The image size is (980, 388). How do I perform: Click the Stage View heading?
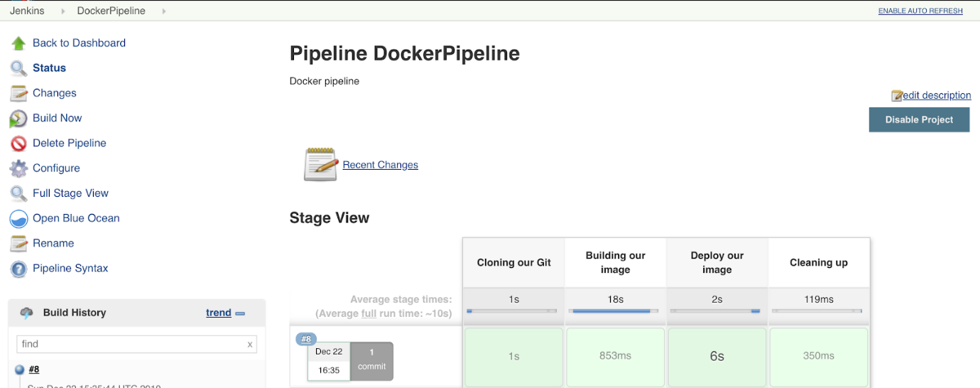[x=330, y=218]
